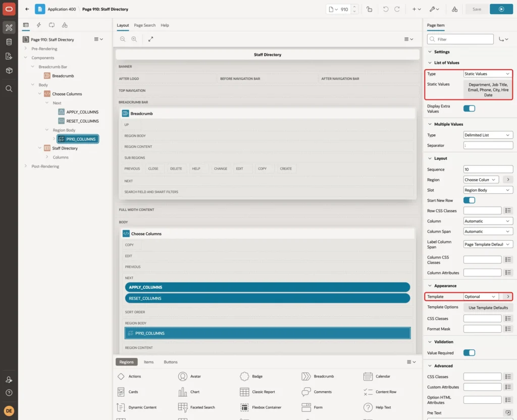The height and width of the screenshot is (420, 517).
Task: Open Column Span dropdown
Action: 488,232
